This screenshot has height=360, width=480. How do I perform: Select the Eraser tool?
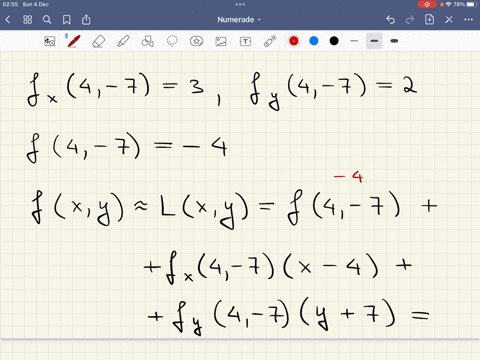tap(98, 41)
